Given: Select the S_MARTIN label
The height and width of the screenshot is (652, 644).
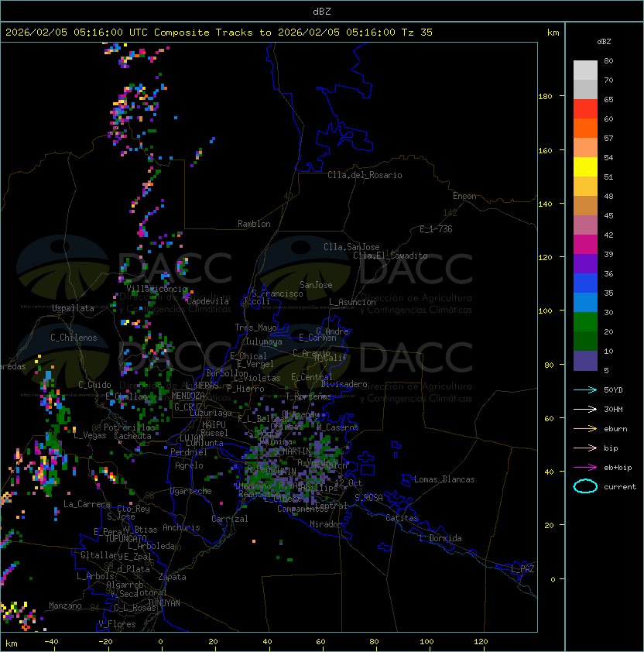Looking at the screenshot, I should (x=293, y=451).
